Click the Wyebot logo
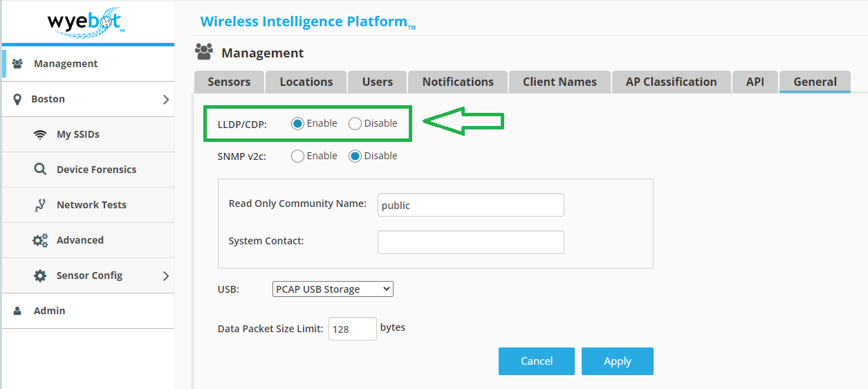The image size is (868, 389). [x=86, y=21]
